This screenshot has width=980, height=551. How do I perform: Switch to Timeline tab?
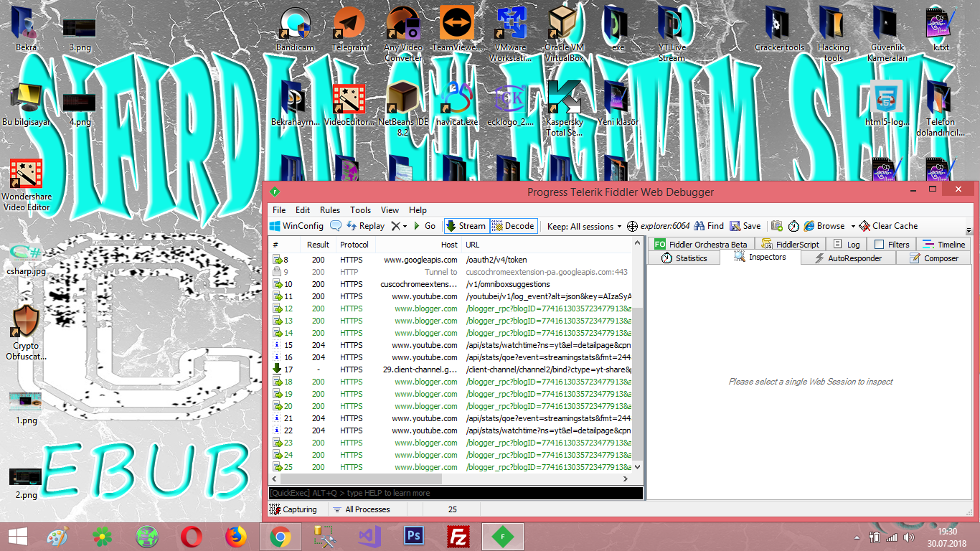(944, 245)
